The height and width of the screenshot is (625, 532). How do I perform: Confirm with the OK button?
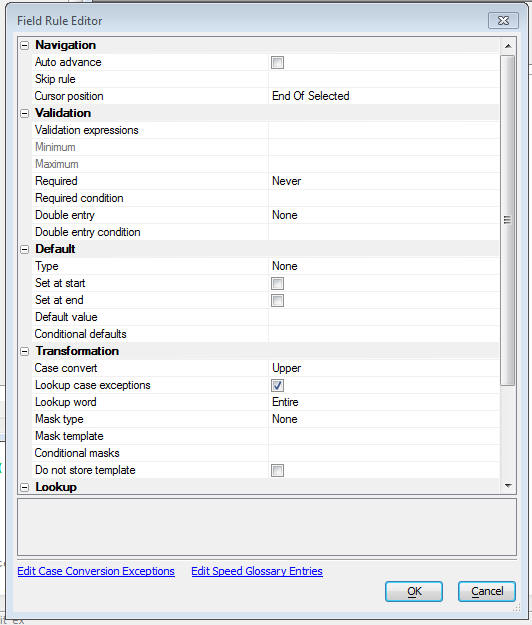[x=414, y=592]
